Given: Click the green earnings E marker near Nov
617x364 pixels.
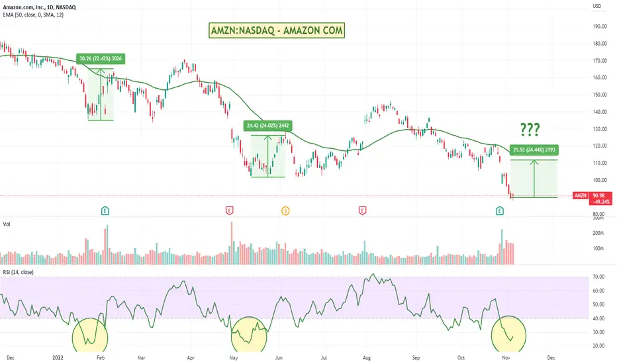Looking at the screenshot, I should coord(499,211).
